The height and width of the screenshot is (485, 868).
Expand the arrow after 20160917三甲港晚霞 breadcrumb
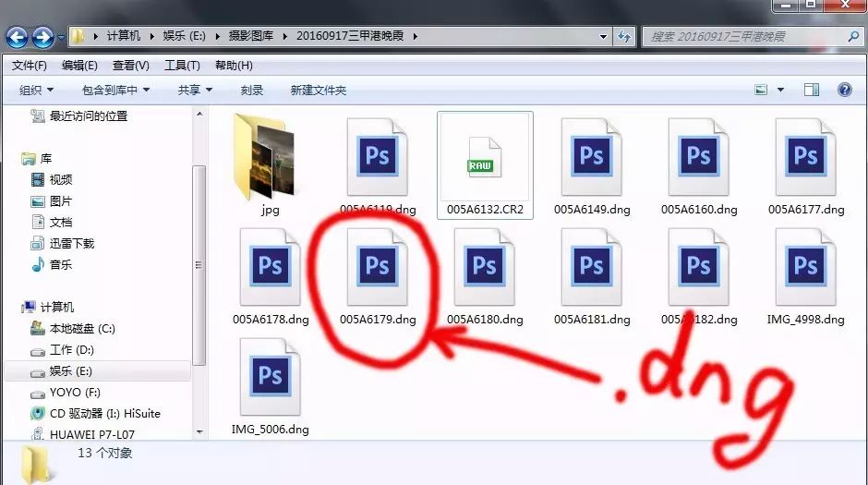tap(415, 37)
